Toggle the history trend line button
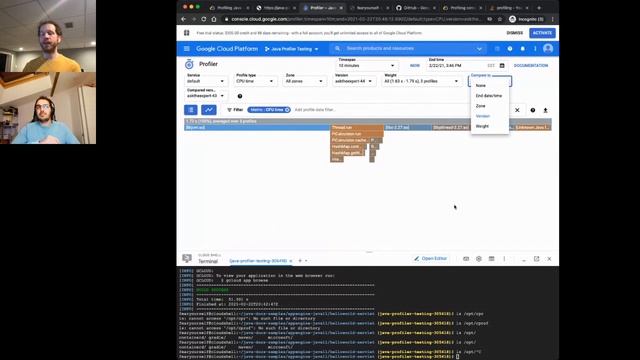Image resolution: width=640 pixels, height=360 pixels. tap(209, 110)
